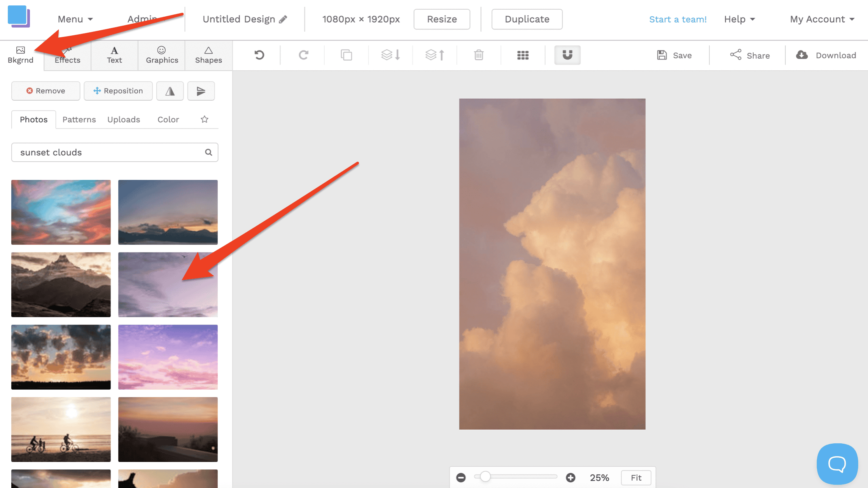This screenshot has width=868, height=488.
Task: Click the sunset clouds search input field
Action: click(115, 152)
